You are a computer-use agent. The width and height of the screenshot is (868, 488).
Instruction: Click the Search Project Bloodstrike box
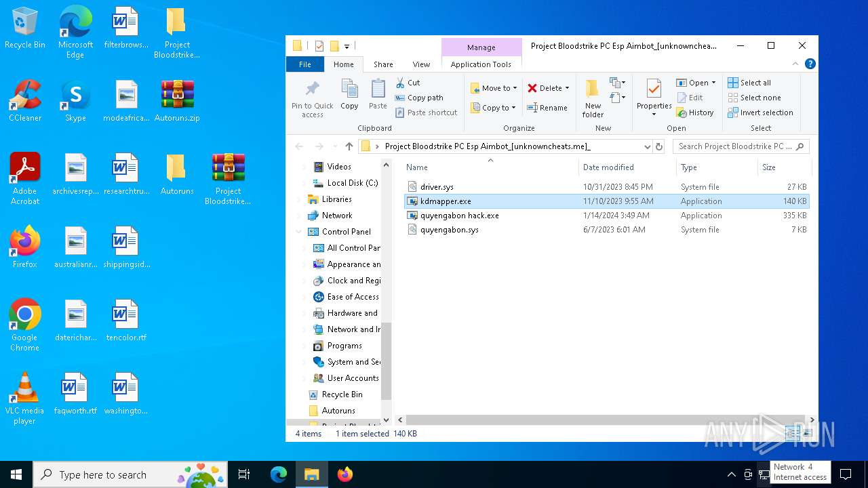coord(741,146)
